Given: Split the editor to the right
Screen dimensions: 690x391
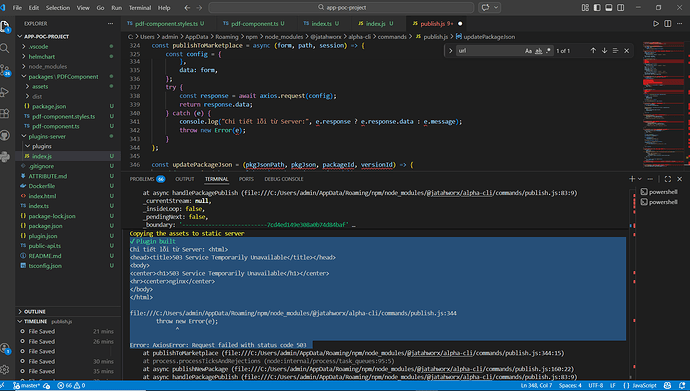Looking at the screenshot, I should point(668,23).
